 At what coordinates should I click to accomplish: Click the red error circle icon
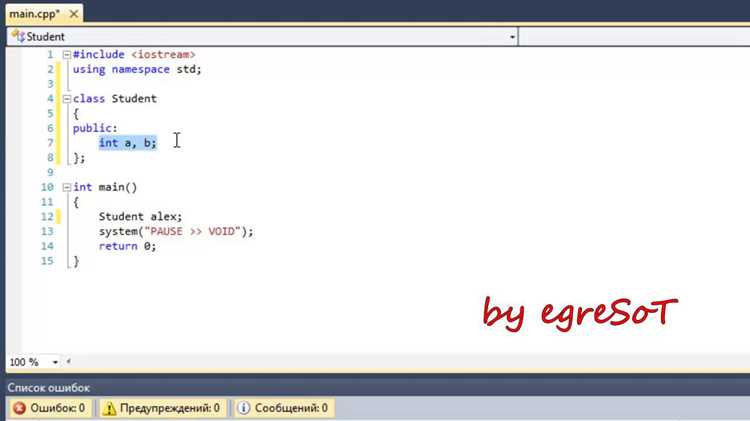(x=20, y=408)
